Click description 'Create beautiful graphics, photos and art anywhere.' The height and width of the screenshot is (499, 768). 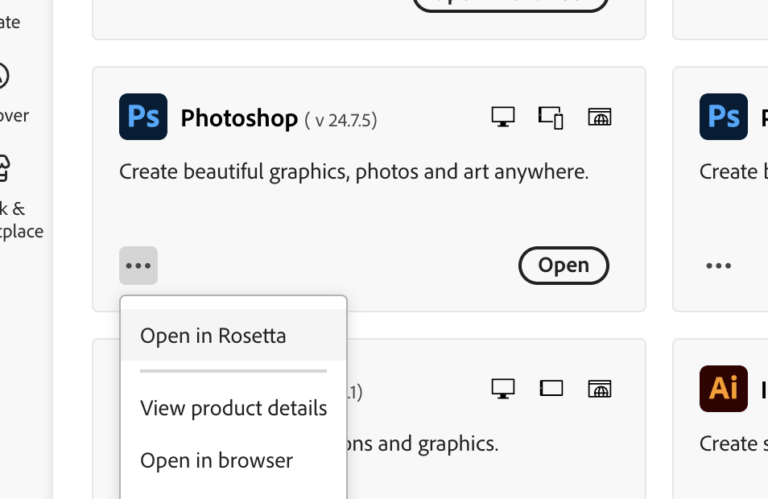(354, 172)
